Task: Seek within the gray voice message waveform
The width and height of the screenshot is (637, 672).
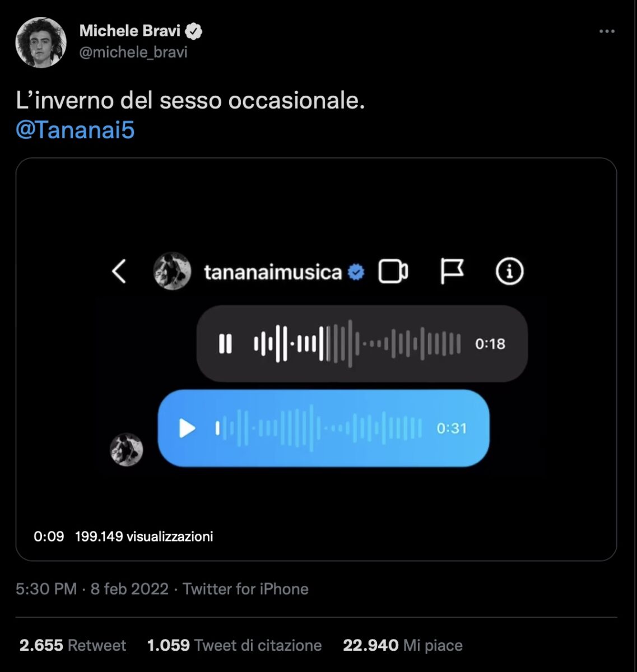Action: [357, 343]
